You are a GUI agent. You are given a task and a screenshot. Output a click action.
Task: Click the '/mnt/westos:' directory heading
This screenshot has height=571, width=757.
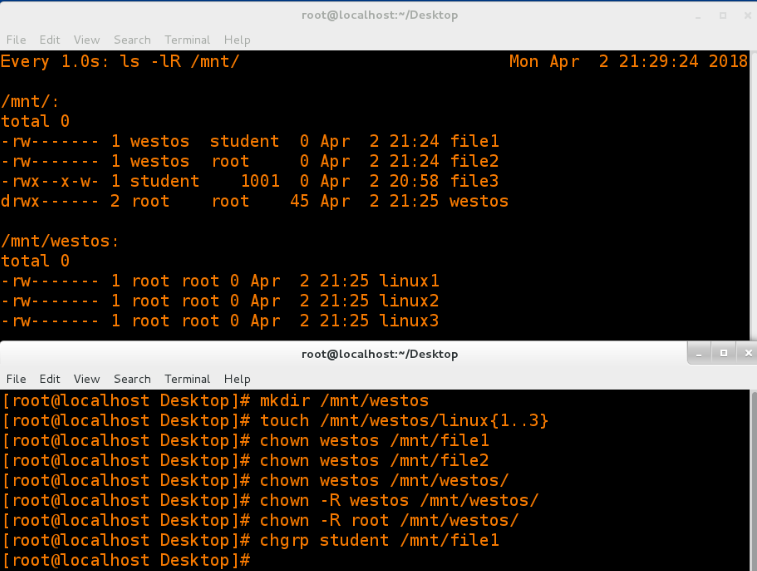(60, 241)
